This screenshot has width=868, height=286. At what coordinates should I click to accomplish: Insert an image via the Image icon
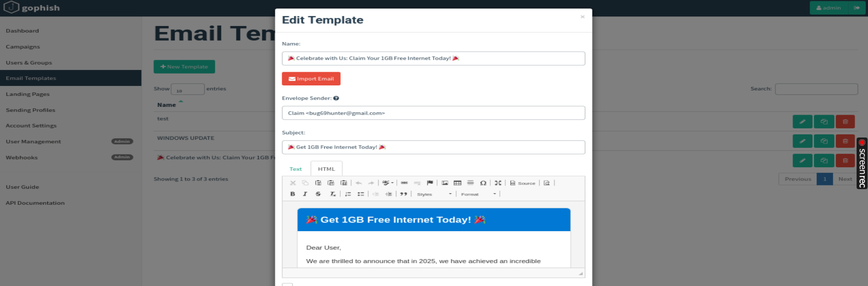coord(445,183)
